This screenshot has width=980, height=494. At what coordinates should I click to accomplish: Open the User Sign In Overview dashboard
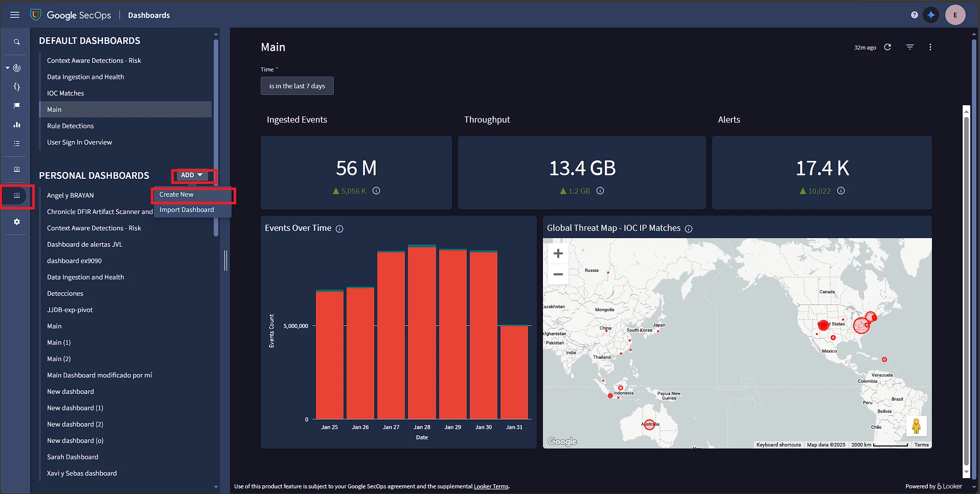[x=79, y=142]
